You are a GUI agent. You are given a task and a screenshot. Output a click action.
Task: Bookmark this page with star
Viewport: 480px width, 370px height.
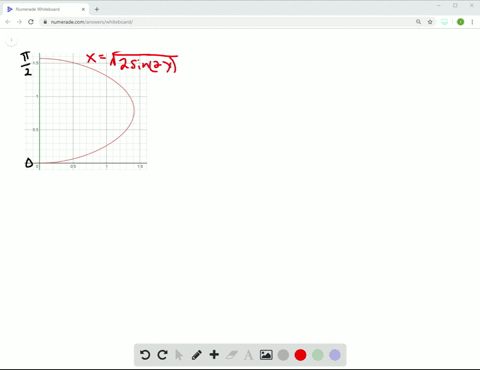pyautogui.click(x=430, y=22)
